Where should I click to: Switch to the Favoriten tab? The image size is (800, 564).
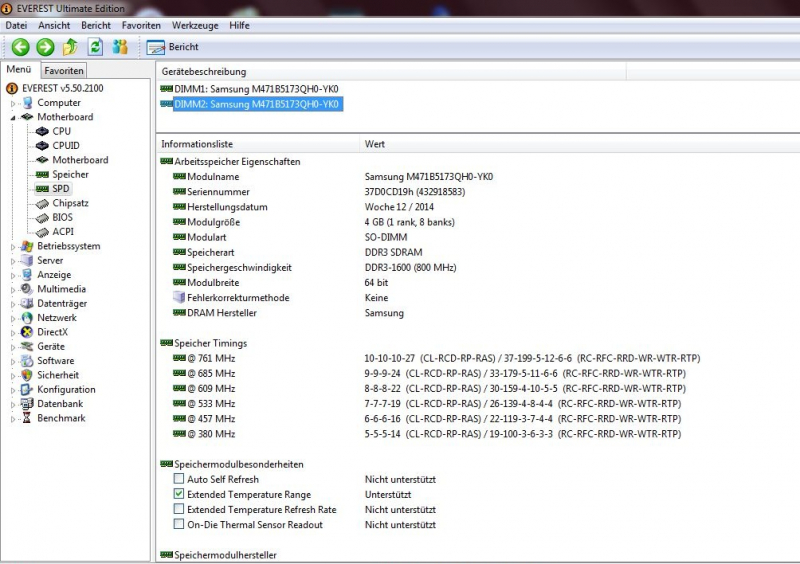point(64,71)
